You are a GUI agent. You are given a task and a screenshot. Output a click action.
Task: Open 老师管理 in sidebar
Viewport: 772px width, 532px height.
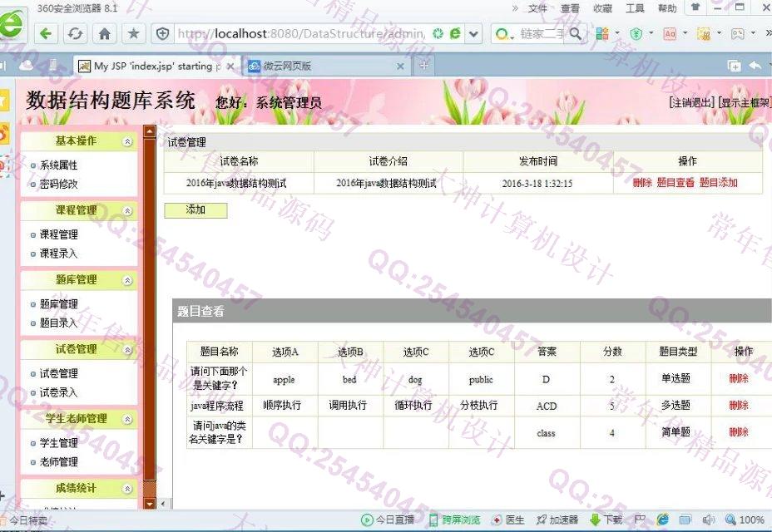coord(58,461)
